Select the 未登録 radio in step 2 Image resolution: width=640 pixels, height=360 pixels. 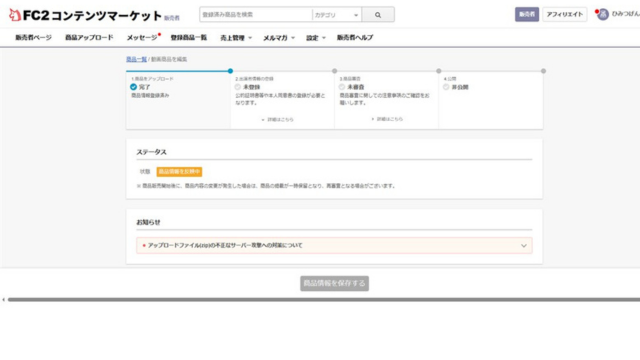click(238, 87)
